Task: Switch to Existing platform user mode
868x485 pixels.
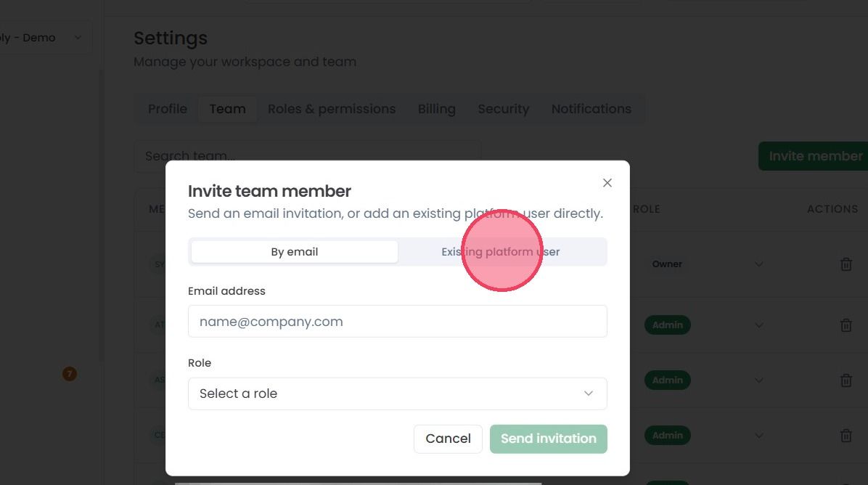Action: coord(501,252)
